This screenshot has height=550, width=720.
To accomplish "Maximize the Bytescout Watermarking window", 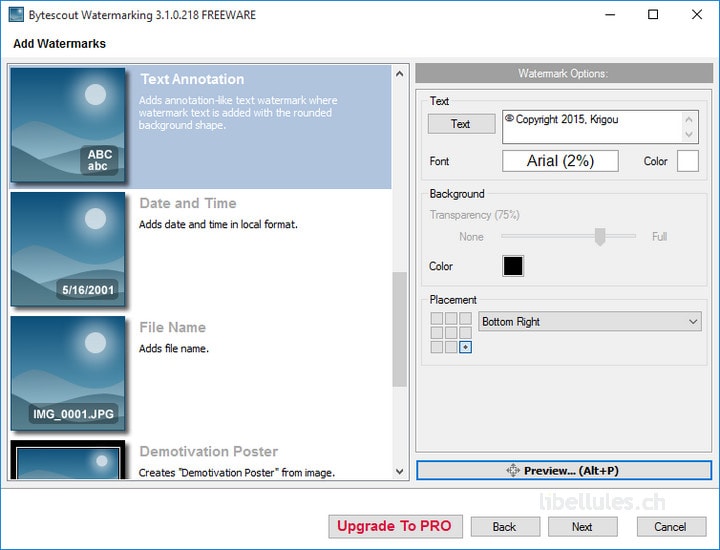I will [653, 15].
